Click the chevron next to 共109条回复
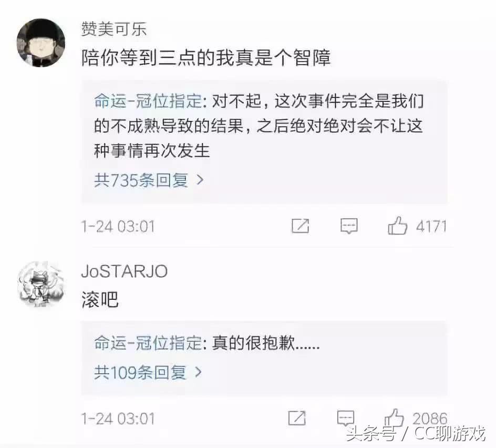The width and height of the screenshot is (496, 448). pos(198,372)
